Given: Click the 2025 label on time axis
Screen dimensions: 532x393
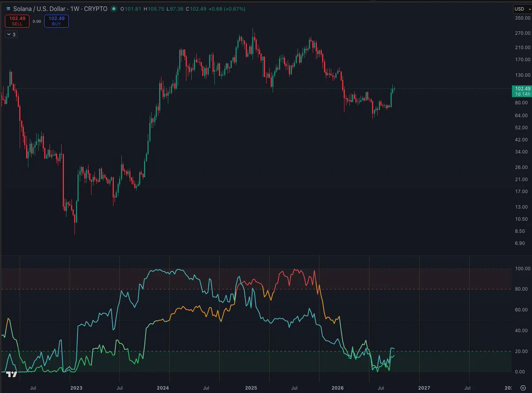Looking at the screenshot, I should (x=251, y=388).
